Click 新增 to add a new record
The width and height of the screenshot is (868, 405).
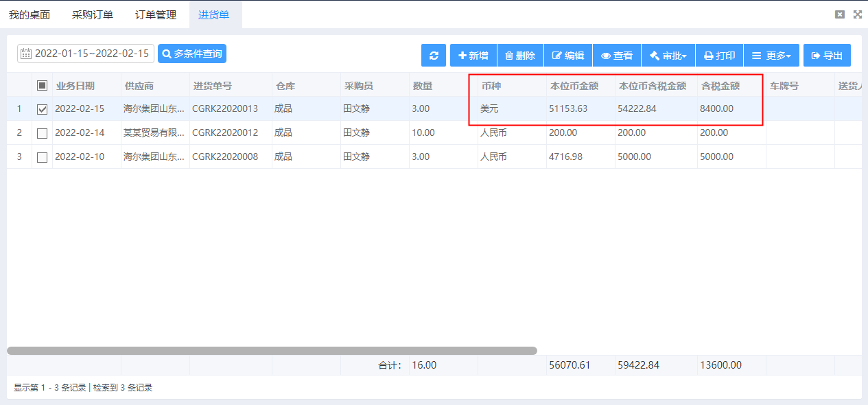click(x=473, y=56)
